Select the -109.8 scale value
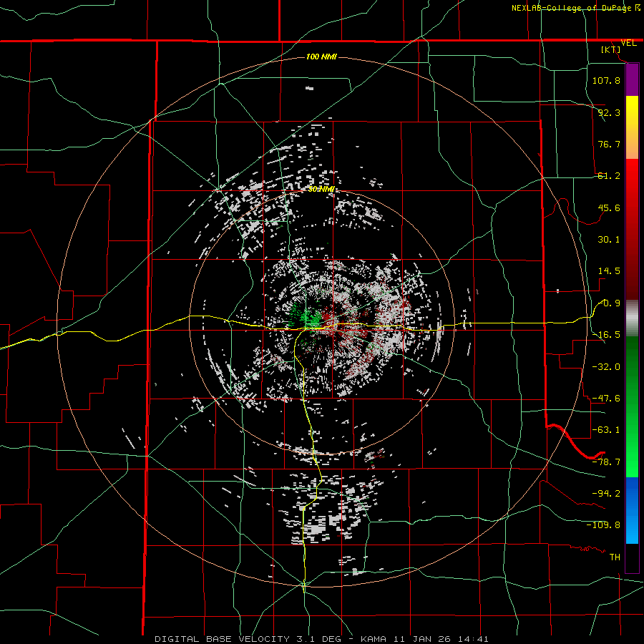 tap(603, 525)
